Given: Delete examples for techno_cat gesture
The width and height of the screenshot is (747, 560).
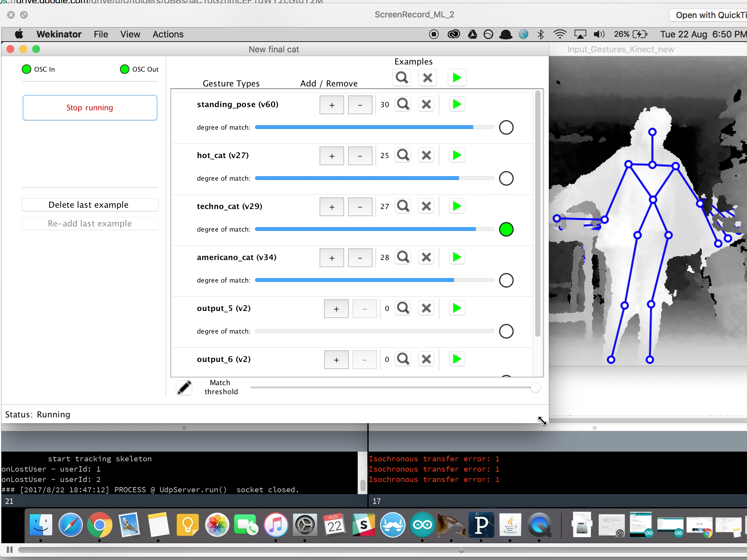Looking at the screenshot, I should click(x=426, y=206).
